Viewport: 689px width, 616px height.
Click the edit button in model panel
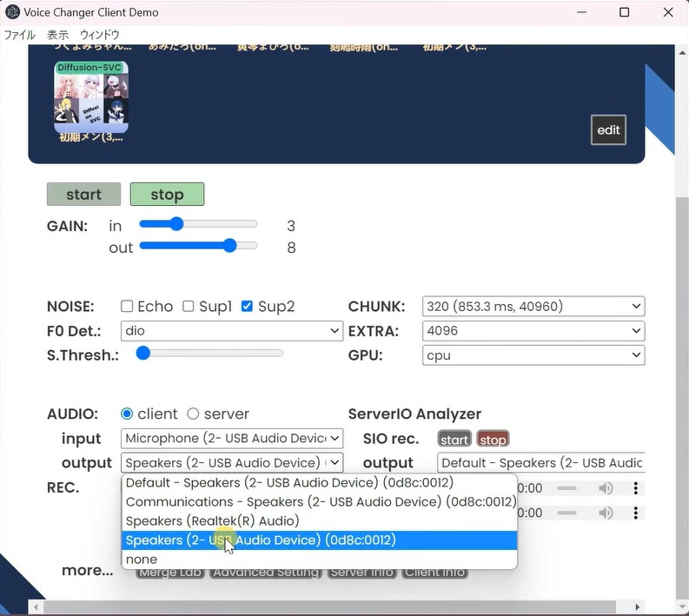(x=608, y=130)
